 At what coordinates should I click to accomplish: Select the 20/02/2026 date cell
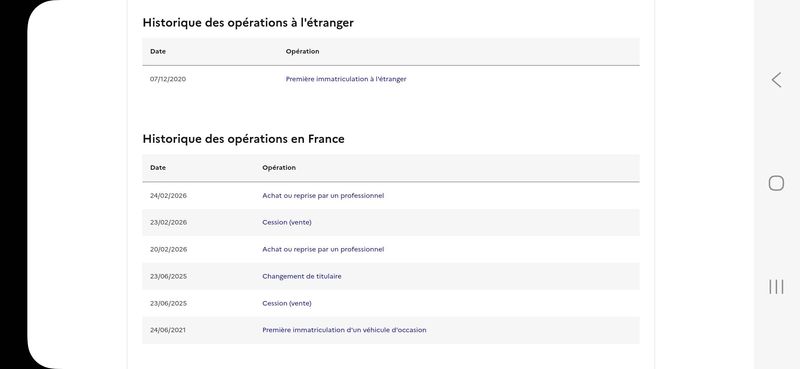168,250
